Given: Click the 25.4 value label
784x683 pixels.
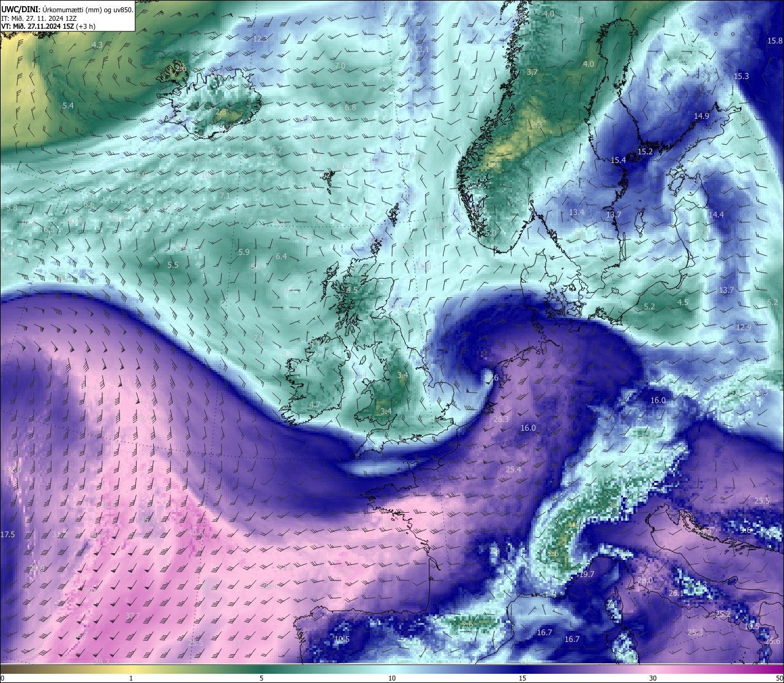Looking at the screenshot, I should tap(513, 469).
